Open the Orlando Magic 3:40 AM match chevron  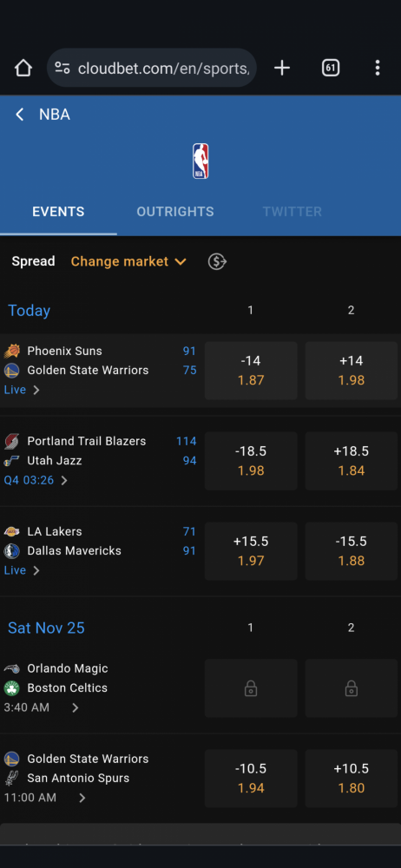click(76, 707)
